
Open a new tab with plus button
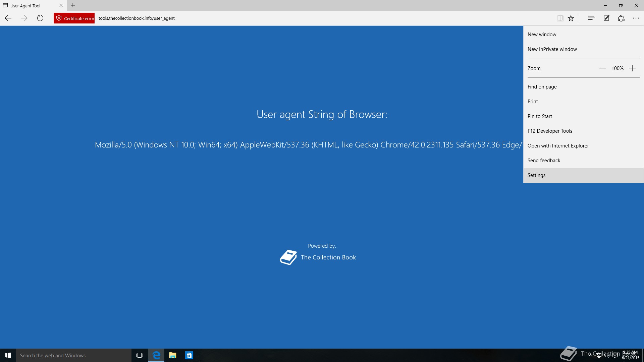(x=73, y=5)
